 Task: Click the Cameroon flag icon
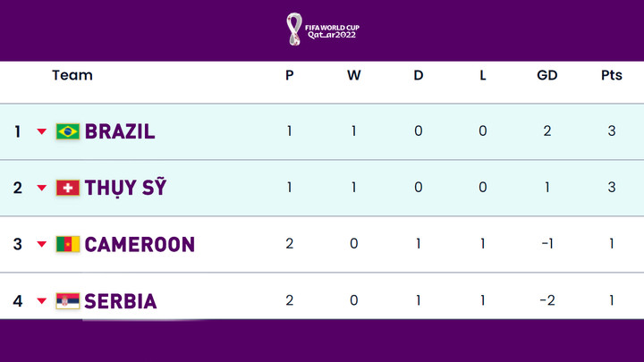point(67,244)
